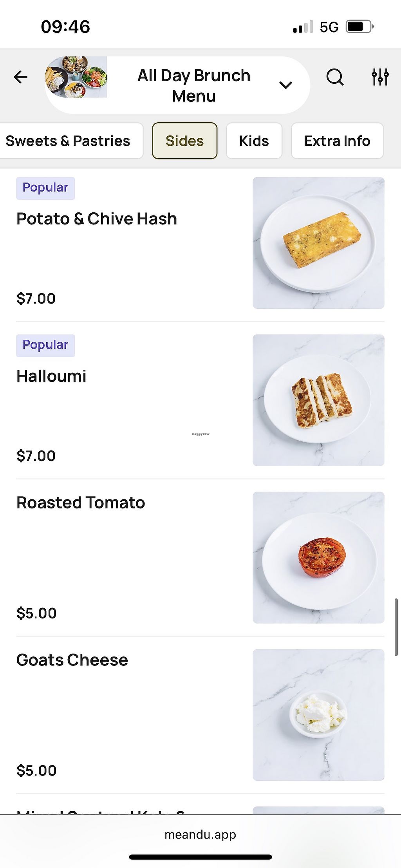Image resolution: width=401 pixels, height=868 pixels.
Task: Expand the All Day Brunch Menu dropdown
Action: [x=285, y=85]
